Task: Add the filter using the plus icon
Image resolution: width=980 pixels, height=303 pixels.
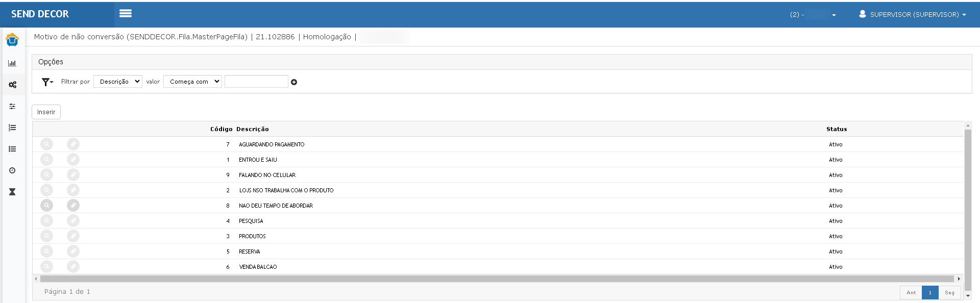Action: click(x=294, y=82)
